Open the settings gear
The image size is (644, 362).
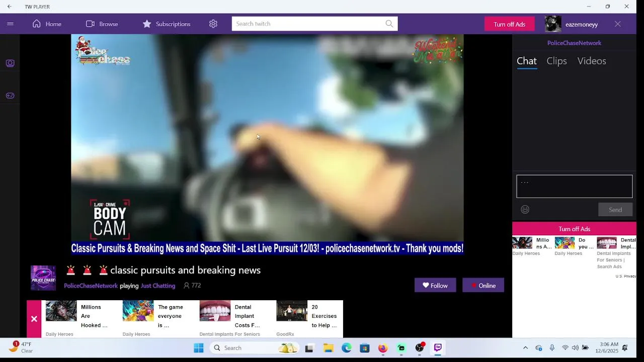click(213, 24)
